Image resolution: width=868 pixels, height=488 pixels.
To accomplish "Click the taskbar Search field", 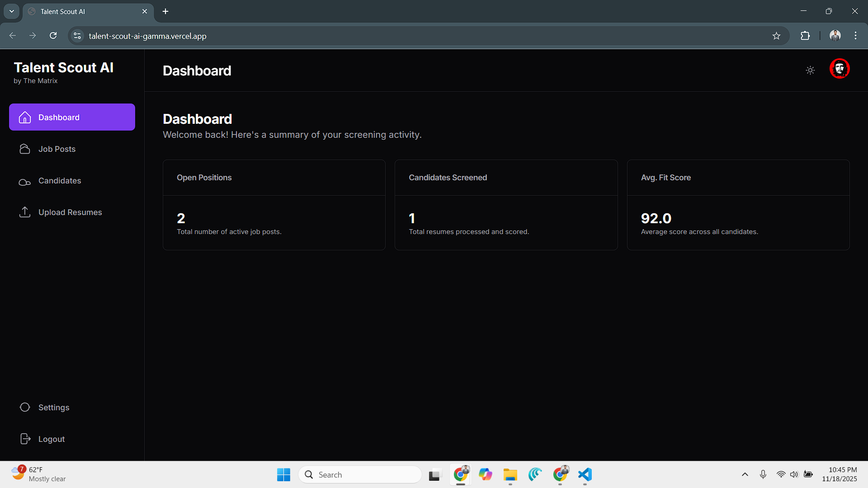I will pos(360,474).
